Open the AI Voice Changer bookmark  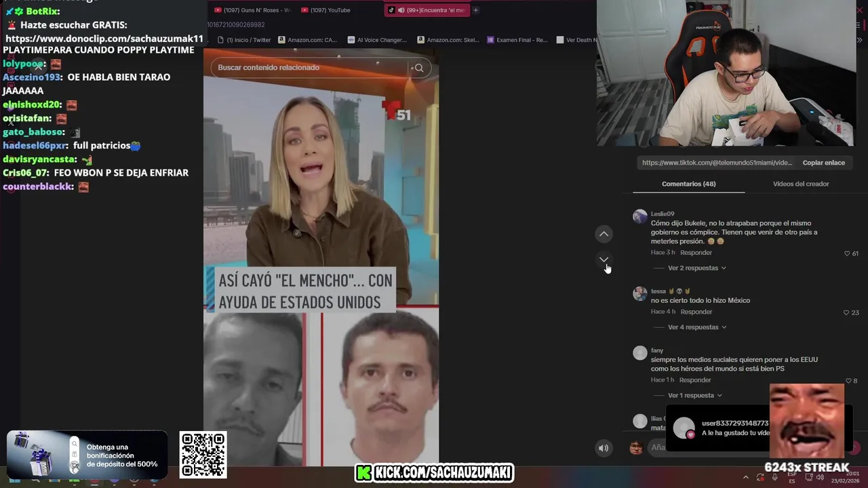pyautogui.click(x=377, y=40)
